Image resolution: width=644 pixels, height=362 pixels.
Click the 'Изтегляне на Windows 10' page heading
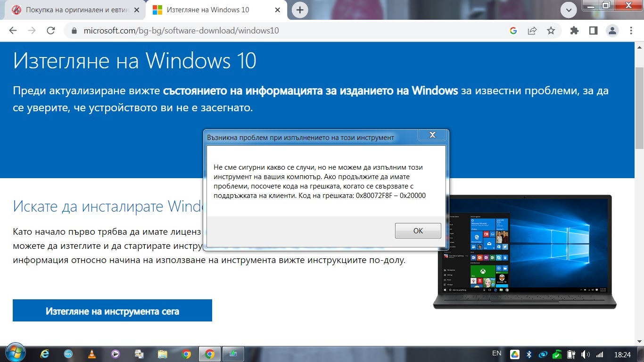135,60
